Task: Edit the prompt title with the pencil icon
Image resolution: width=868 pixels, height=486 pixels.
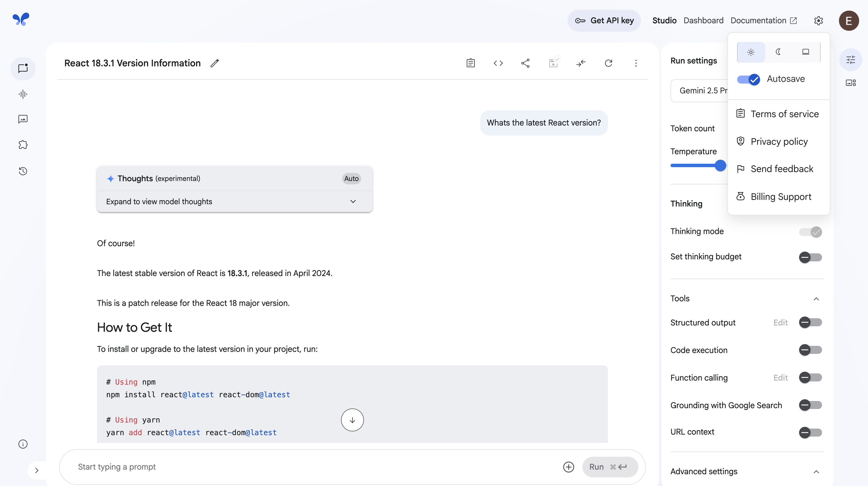Action: [215, 63]
